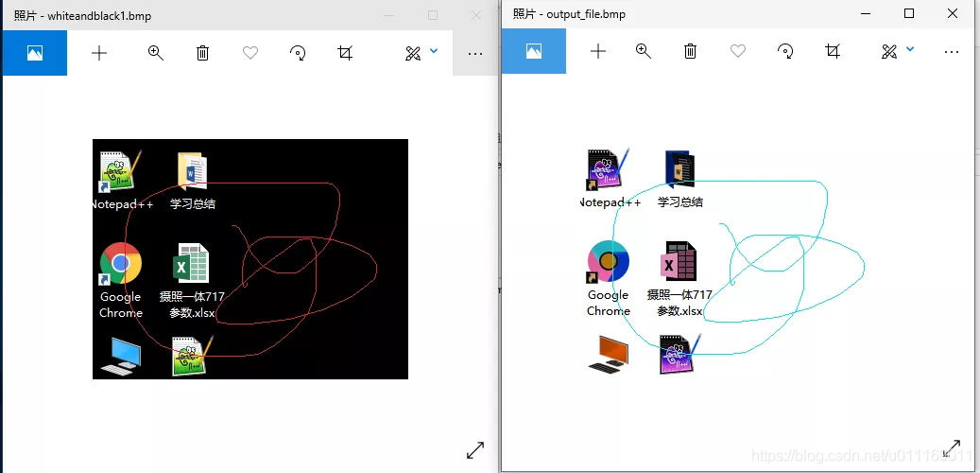The image size is (980, 473).
Task: Enter fullscreen in whiteandblack1.bmp window
Action: pyautogui.click(x=475, y=450)
